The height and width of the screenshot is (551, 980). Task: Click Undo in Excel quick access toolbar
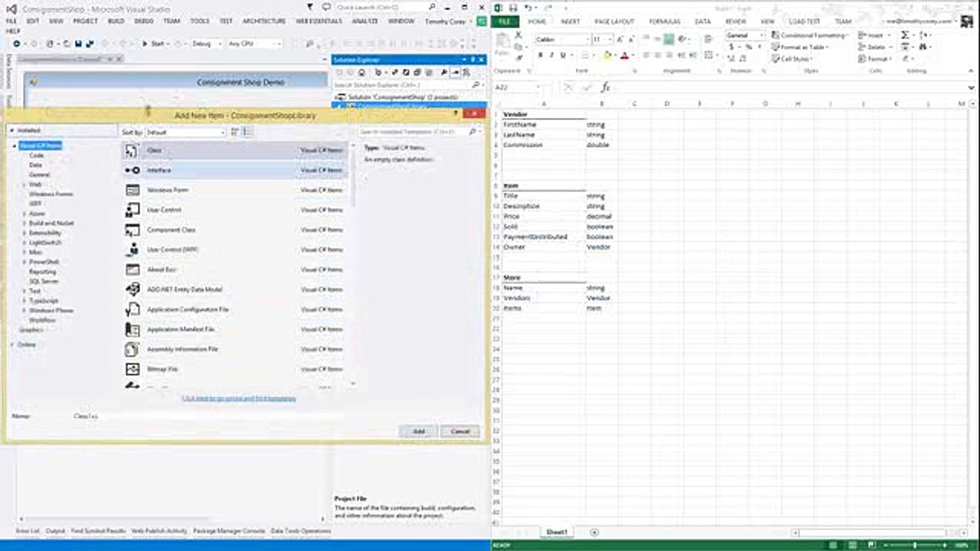(x=528, y=7)
